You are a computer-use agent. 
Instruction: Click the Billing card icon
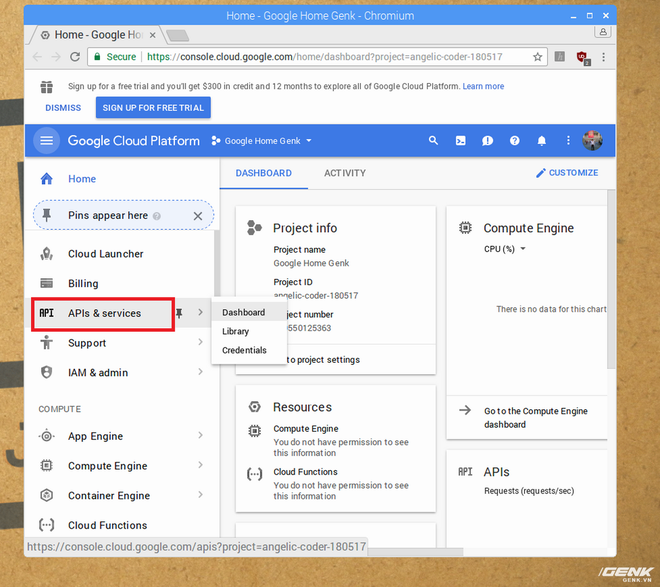pyautogui.click(x=47, y=283)
